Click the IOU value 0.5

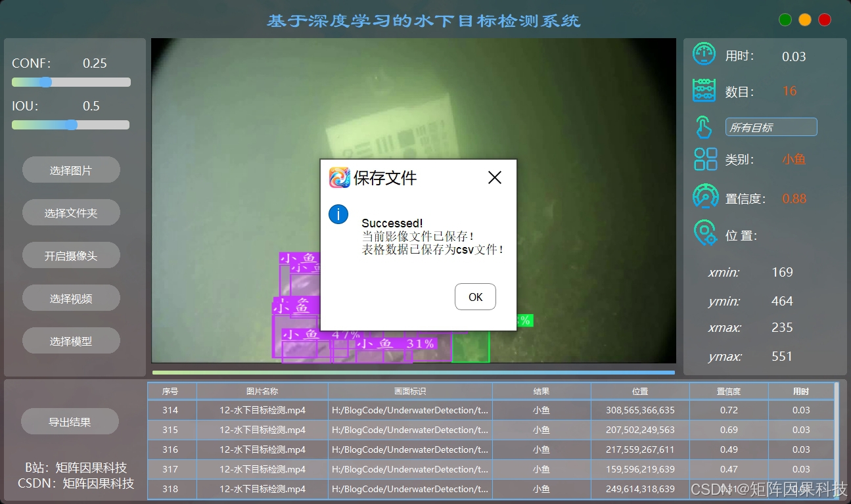[x=91, y=106]
